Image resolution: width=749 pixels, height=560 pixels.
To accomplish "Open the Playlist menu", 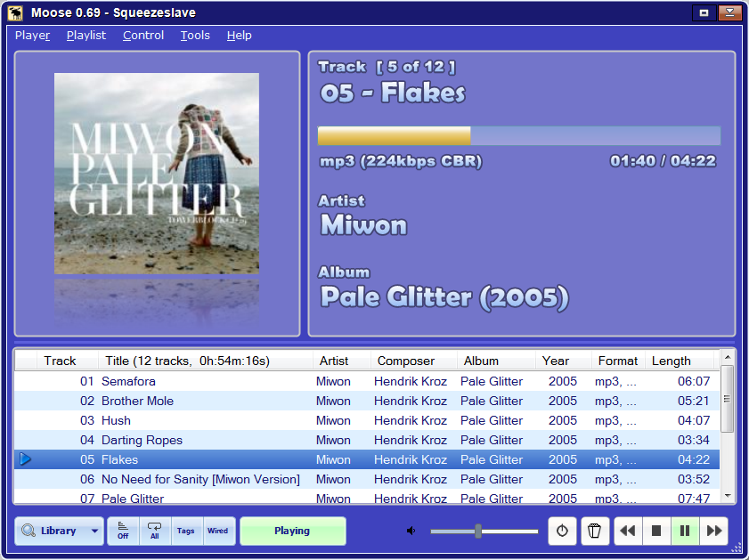I will tap(86, 36).
